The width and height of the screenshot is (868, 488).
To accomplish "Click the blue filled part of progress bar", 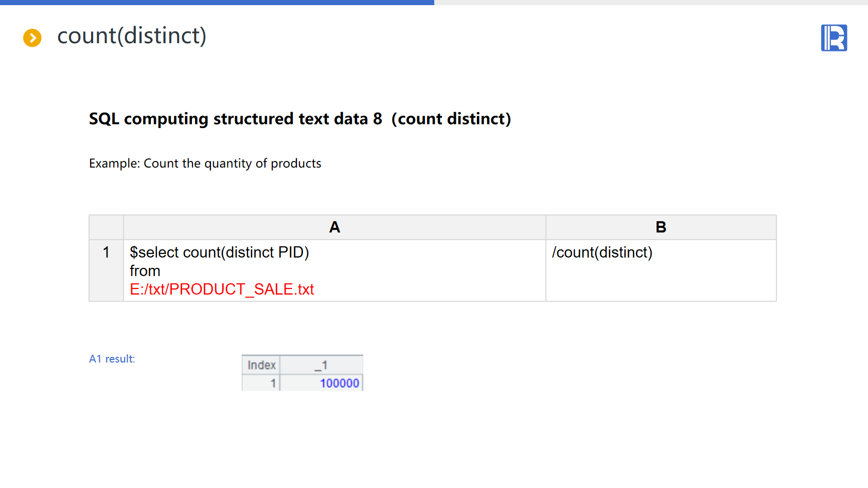I will [x=216, y=3].
